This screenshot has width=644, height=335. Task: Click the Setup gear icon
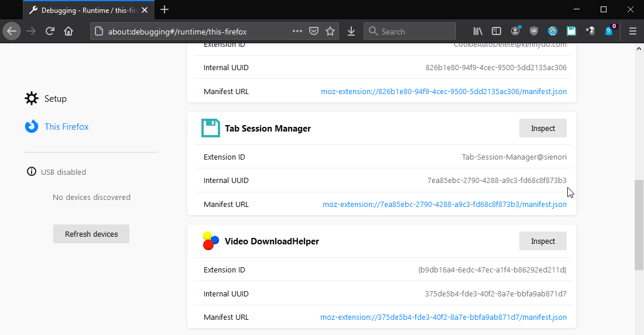tap(32, 98)
